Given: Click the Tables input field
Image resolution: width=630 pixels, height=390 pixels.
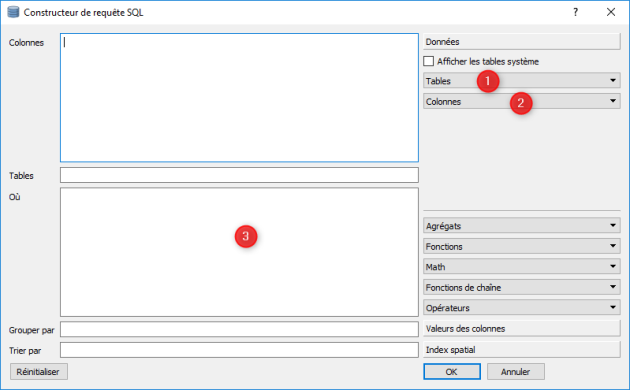Looking at the screenshot, I should pos(239,175).
